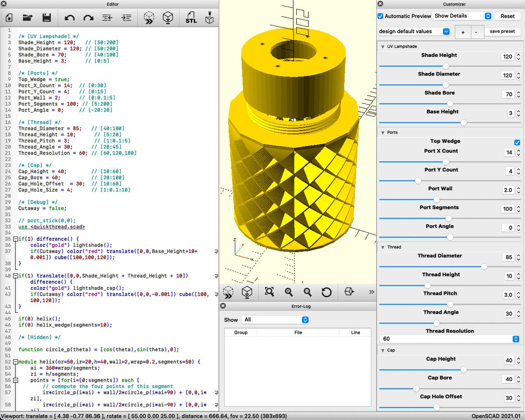Disable the Top Wedge option
The image size is (525, 420).
[517, 142]
